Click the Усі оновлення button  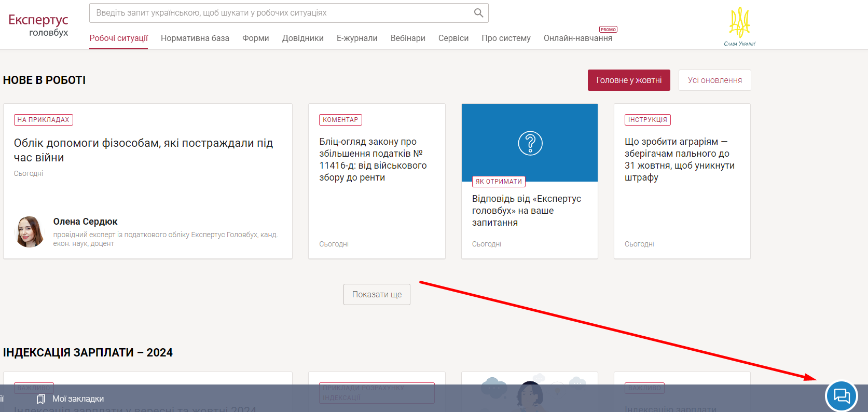(x=714, y=80)
